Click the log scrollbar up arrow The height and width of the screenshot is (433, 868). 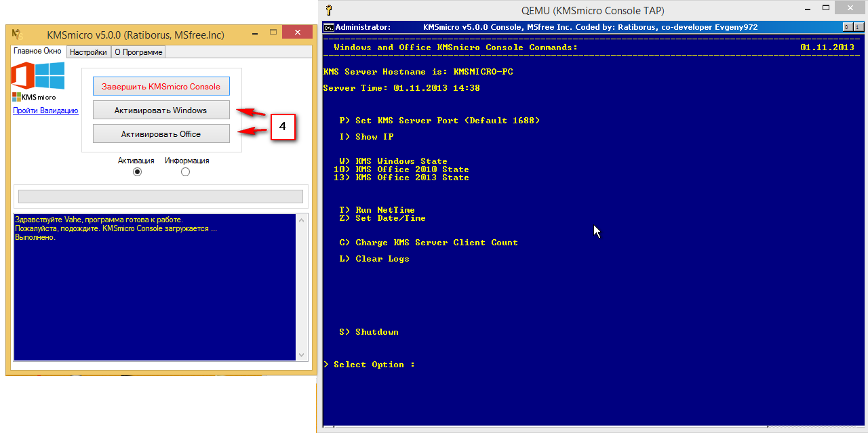point(301,220)
